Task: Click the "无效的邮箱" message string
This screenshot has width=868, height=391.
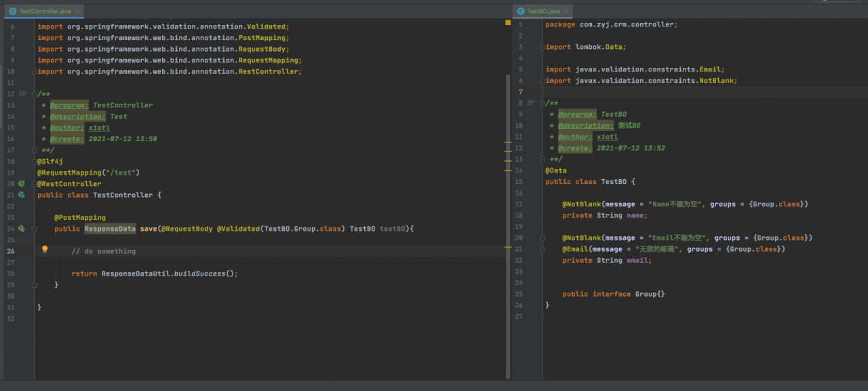Action: 658,249
